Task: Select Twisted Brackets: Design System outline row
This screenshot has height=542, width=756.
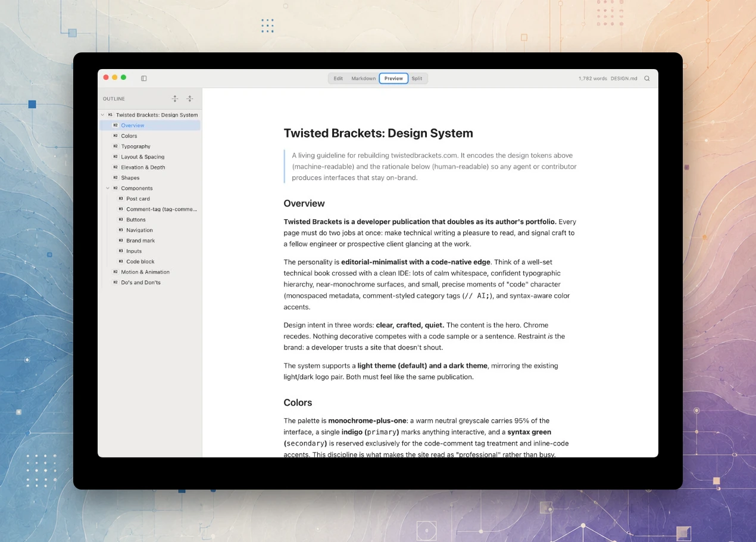Action: pyautogui.click(x=150, y=115)
